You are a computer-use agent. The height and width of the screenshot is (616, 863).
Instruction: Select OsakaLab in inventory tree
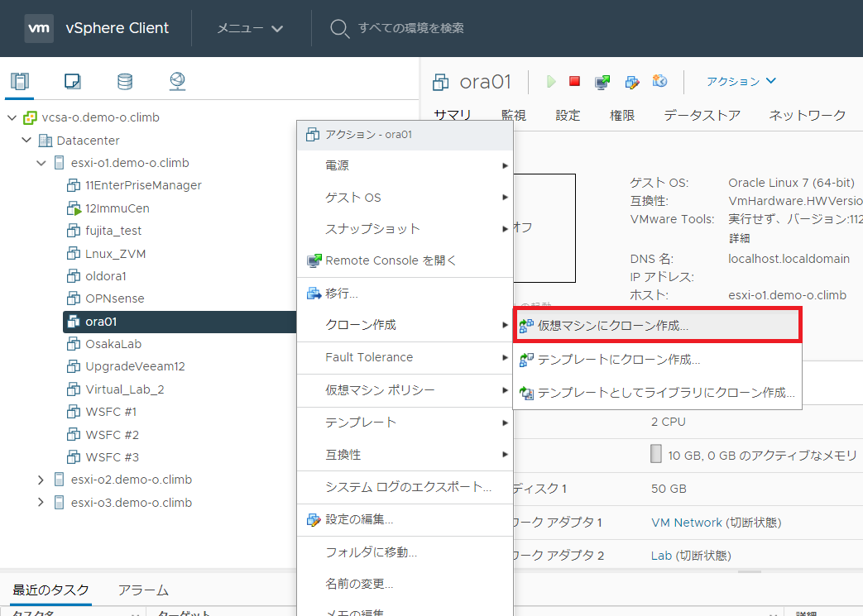point(113,344)
